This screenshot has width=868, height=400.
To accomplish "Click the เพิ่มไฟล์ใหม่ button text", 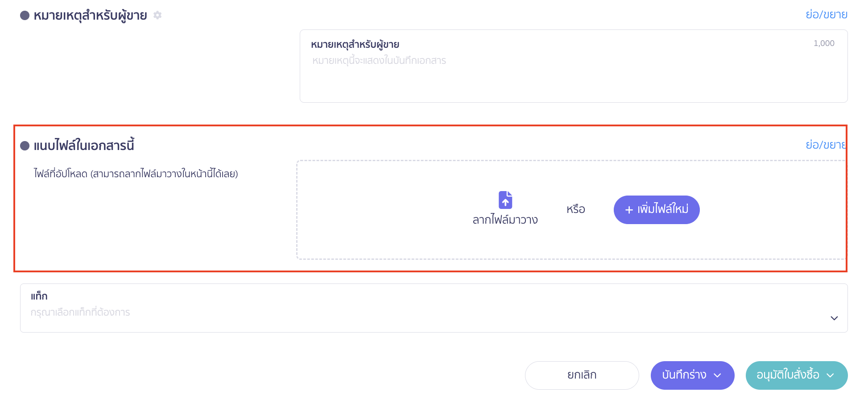I will point(663,209).
